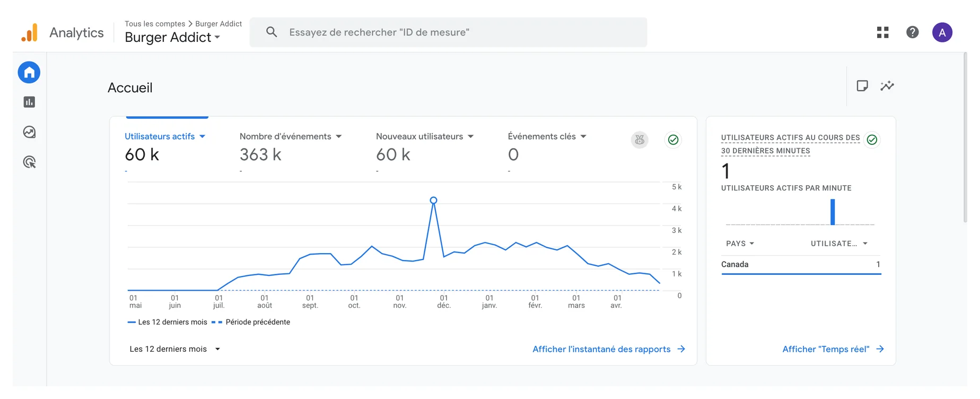The width and height of the screenshot is (980, 399).
Task: Click the Google Analytics logo
Action: tap(30, 33)
